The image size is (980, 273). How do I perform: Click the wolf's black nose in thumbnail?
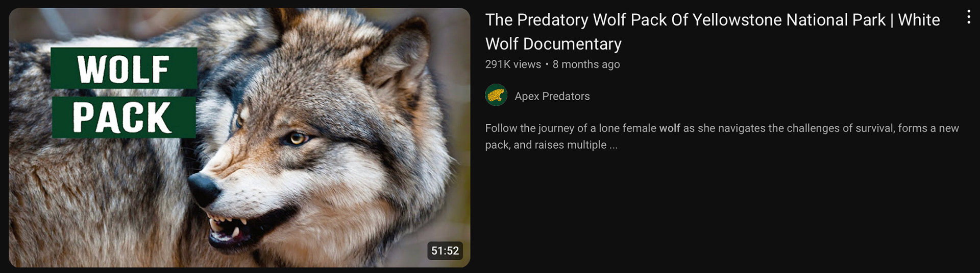coord(203,189)
